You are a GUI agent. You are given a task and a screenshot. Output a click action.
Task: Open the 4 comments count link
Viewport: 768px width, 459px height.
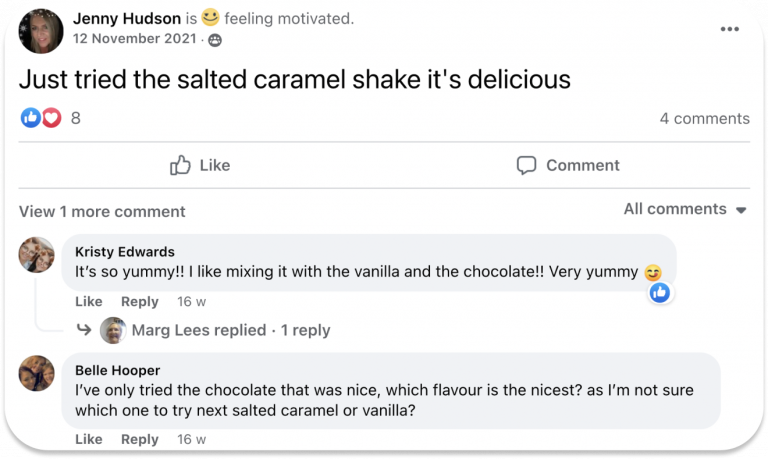click(704, 118)
